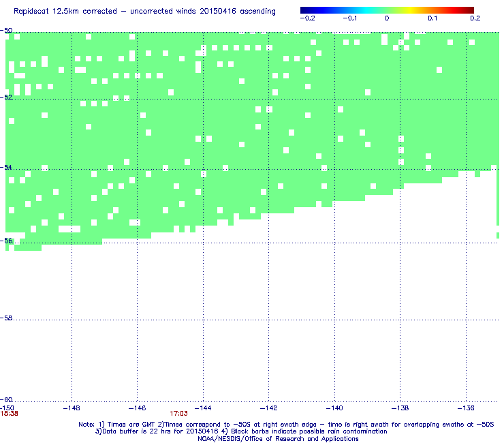The image size is (504, 443).
Task: Click the -146 longitude axis label
Action: tap(137, 408)
